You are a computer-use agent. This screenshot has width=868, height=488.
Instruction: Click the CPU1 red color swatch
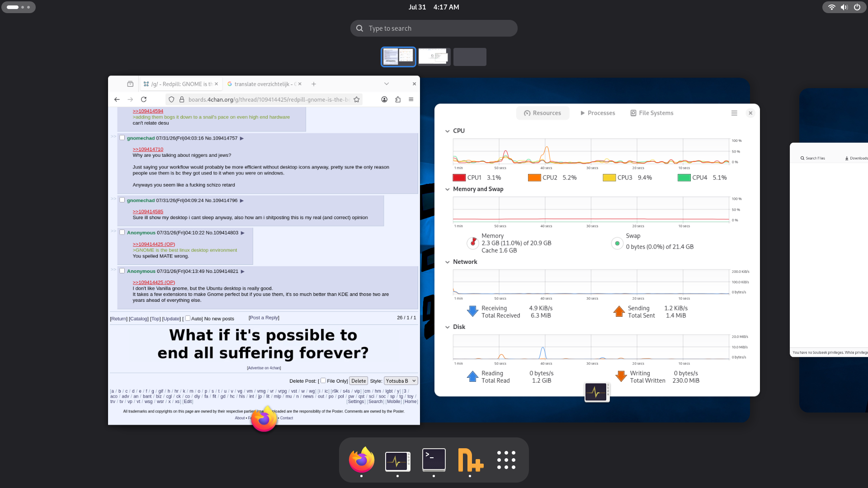click(459, 178)
